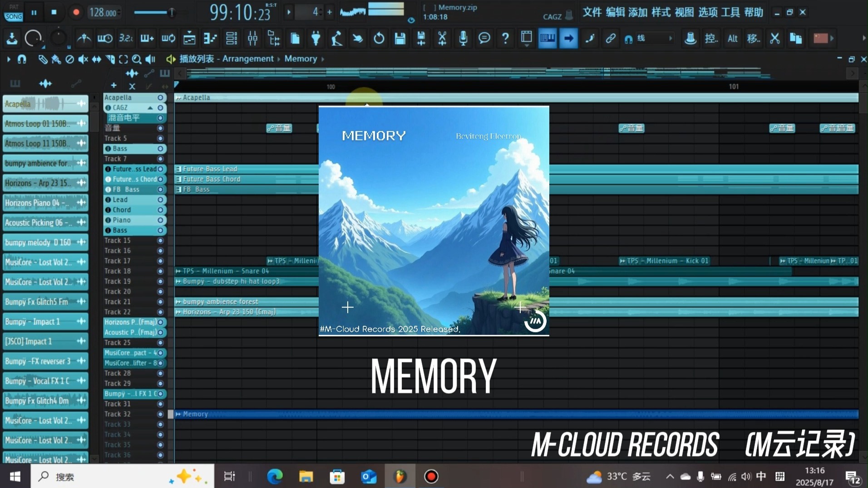This screenshot has height=488, width=868.
Task: Click the metronome icon in the toolbar
Action: 84,39
